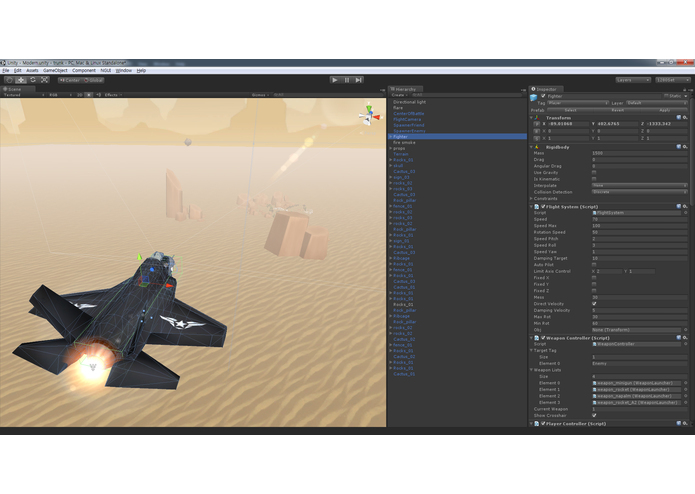Toggle the Fighter object active checkbox
This screenshot has width=695, height=494.
click(543, 96)
